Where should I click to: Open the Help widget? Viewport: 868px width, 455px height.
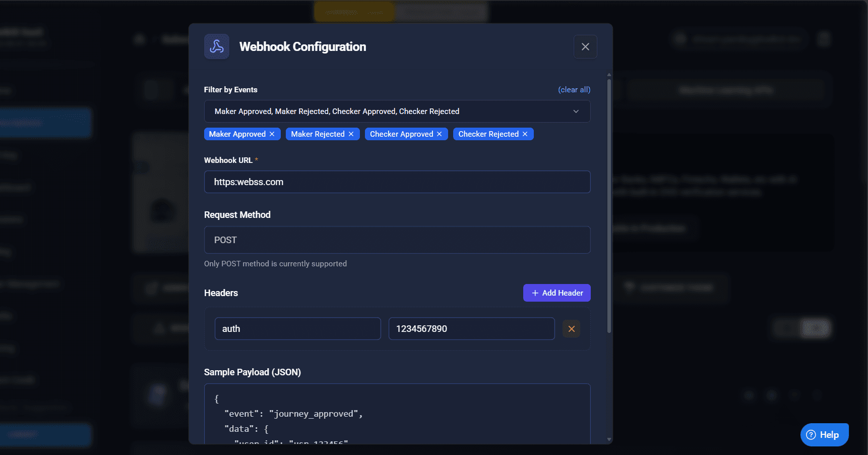coord(825,435)
